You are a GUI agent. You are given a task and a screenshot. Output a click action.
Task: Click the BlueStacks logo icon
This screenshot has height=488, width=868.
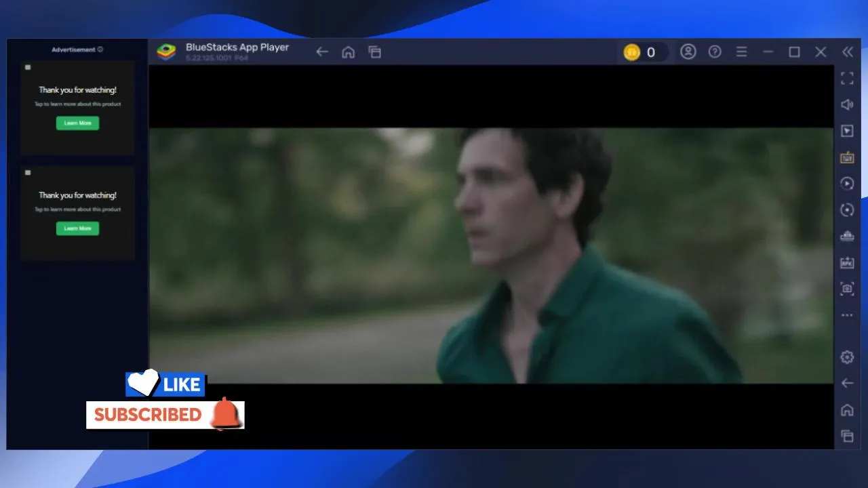coord(166,52)
